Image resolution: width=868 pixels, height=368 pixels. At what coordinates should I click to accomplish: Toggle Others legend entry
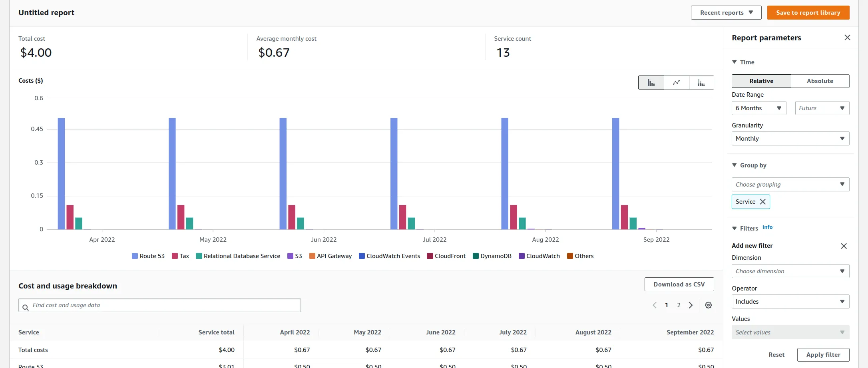click(x=580, y=256)
